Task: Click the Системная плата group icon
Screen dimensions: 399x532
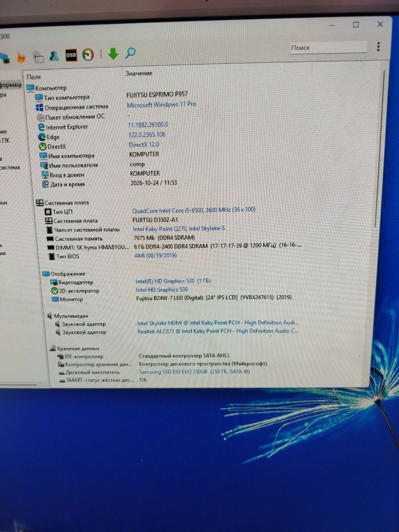Action: tap(40, 203)
